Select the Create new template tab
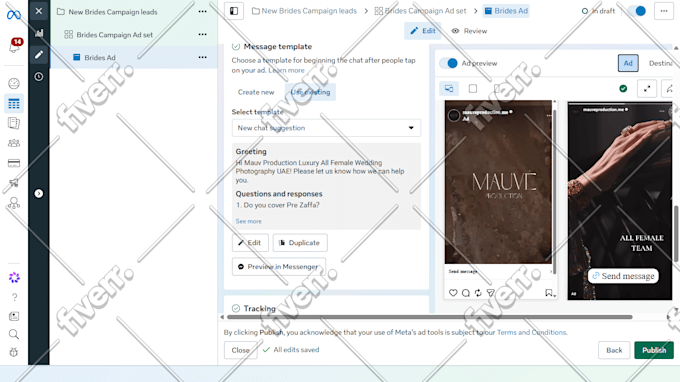 256,92
